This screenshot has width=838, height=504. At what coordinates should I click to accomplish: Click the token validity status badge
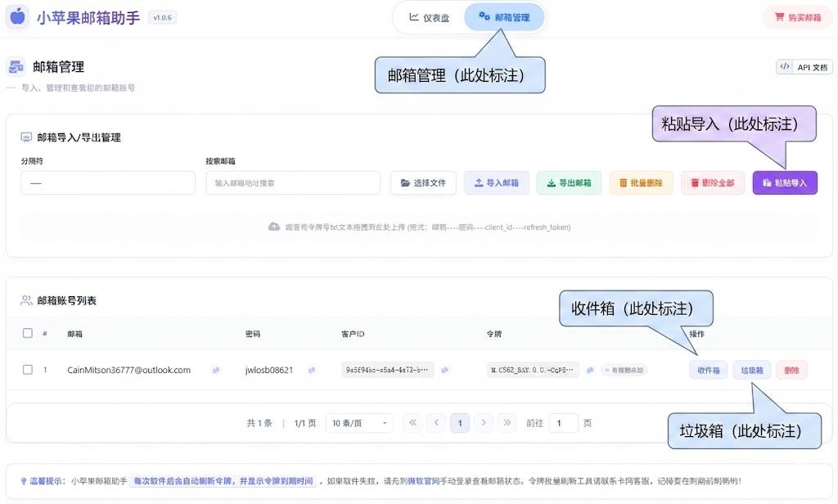[x=624, y=370]
